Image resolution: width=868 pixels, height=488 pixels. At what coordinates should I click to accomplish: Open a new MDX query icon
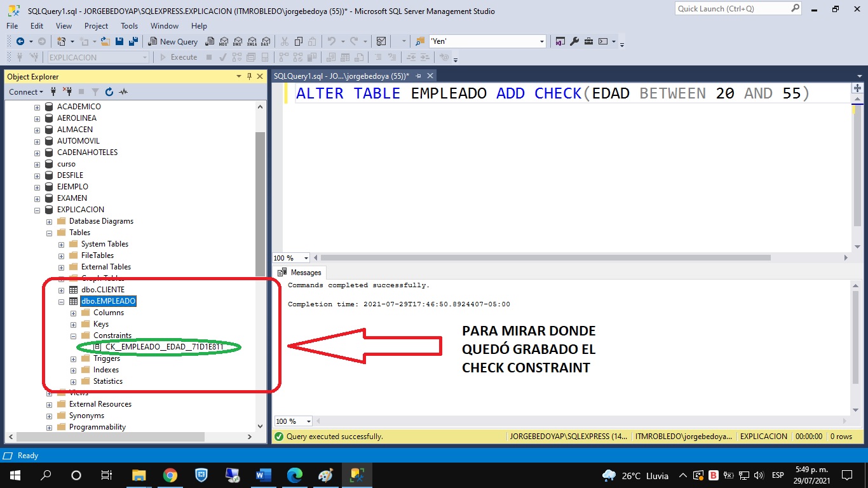click(x=224, y=41)
